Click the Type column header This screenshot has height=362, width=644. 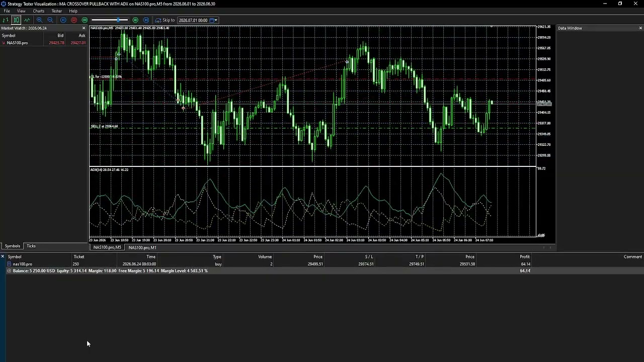point(217,257)
